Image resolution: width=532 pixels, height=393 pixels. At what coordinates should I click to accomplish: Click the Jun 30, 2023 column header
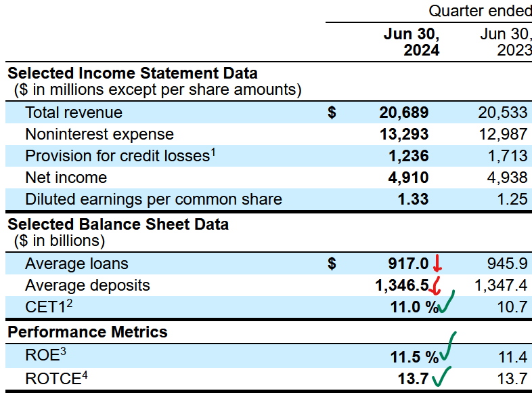[506, 42]
